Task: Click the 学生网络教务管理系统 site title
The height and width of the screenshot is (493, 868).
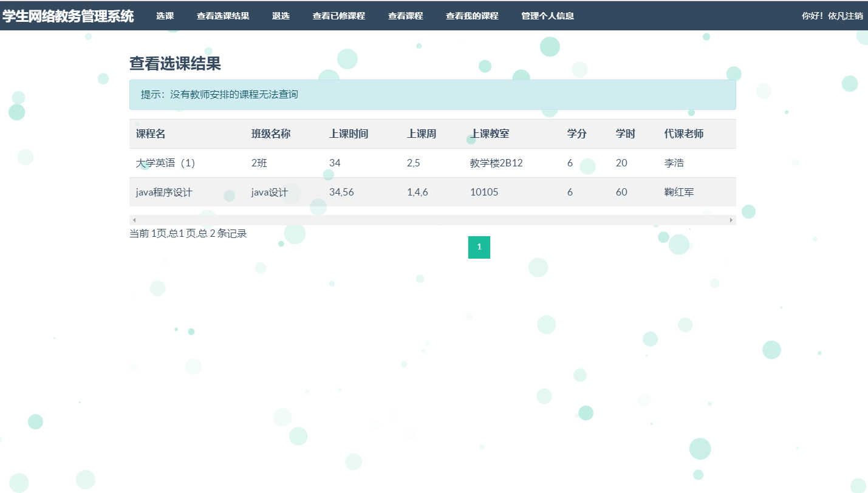Action: [x=67, y=16]
